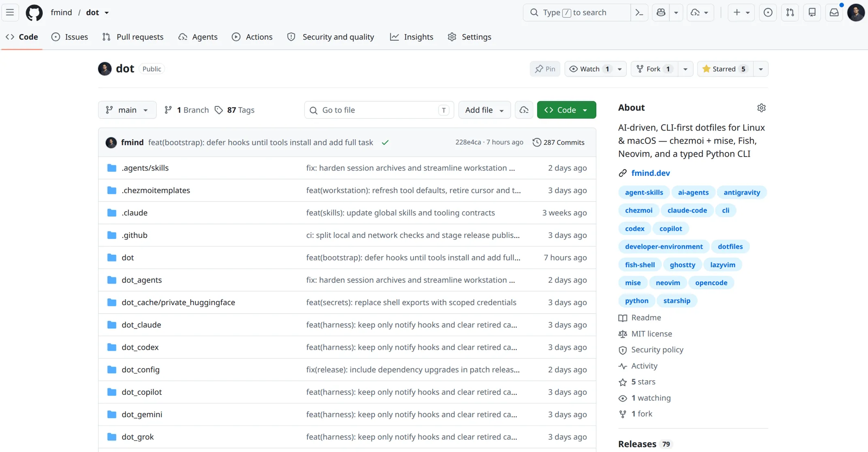This screenshot has height=452, width=868.
Task: Open user profile avatar menu
Action: 856,13
